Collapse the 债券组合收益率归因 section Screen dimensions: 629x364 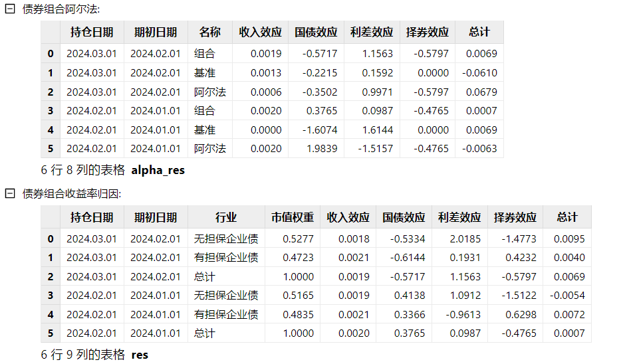[x=10, y=194]
